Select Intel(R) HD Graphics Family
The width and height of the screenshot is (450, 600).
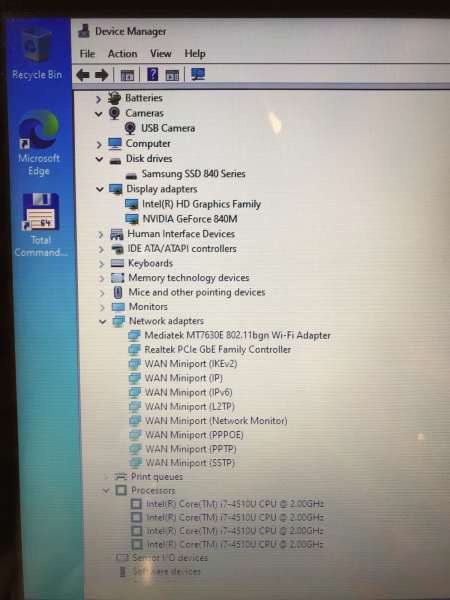coord(202,204)
